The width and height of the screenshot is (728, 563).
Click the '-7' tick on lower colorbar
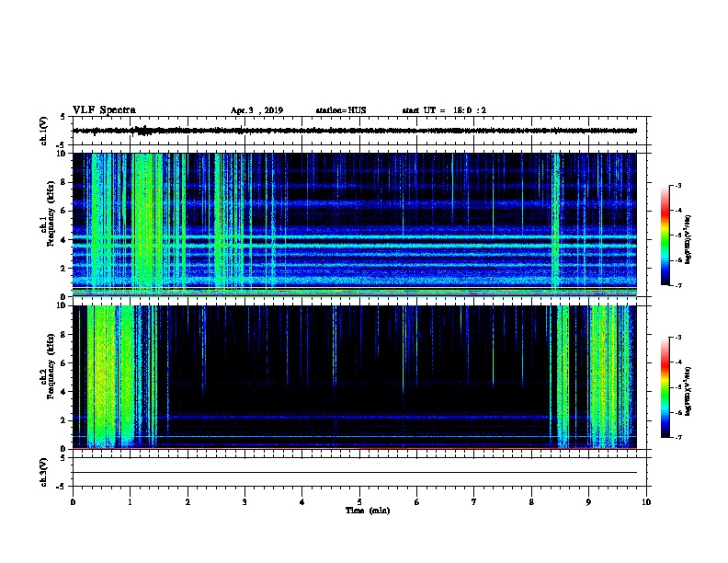pyautogui.click(x=678, y=438)
